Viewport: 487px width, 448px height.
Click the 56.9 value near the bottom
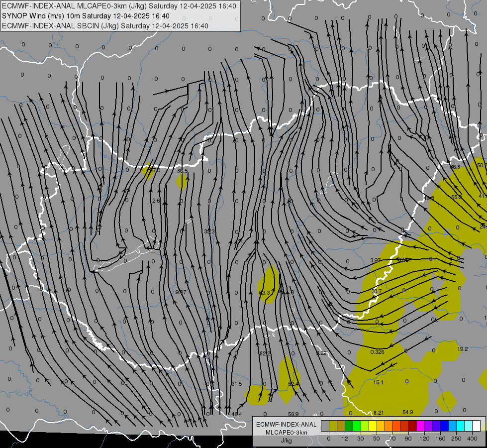pos(293,414)
